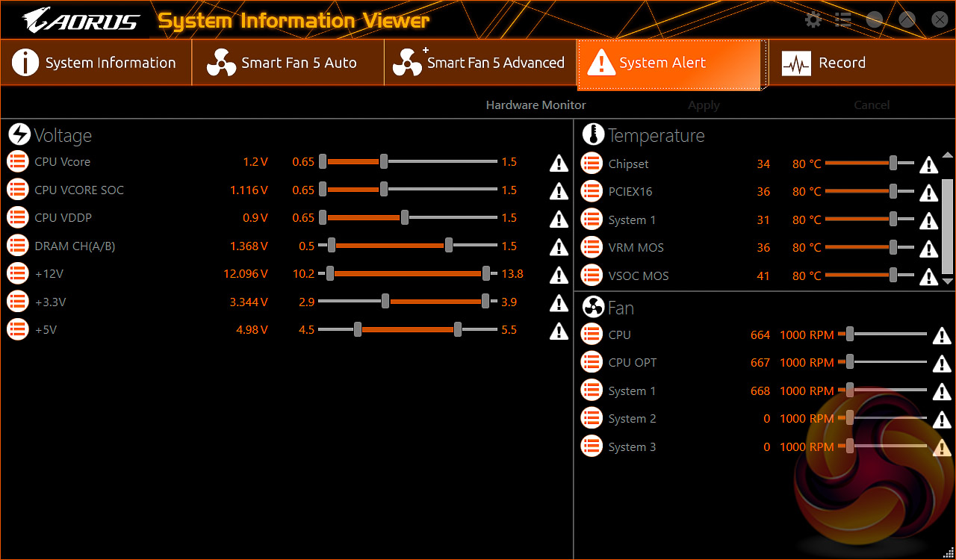Open the list menu icon beside the gear
Screen dimensions: 956x560
point(843,20)
